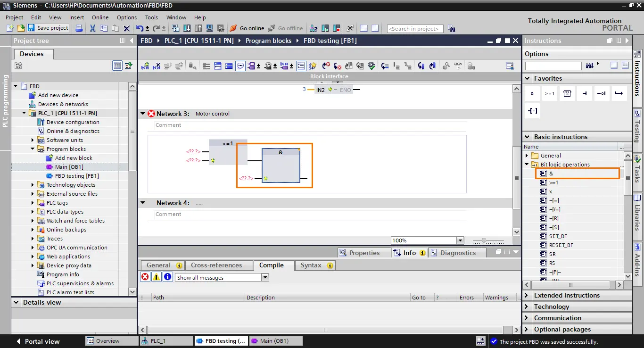Open the Online menu
The image size is (644, 348).
point(100,17)
